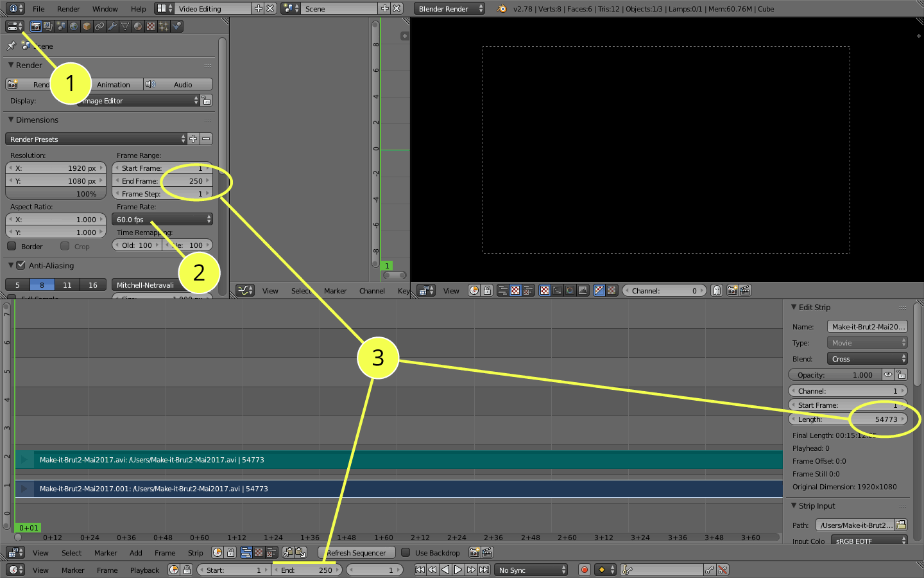Open the sequencer Strip menu

[x=195, y=552]
